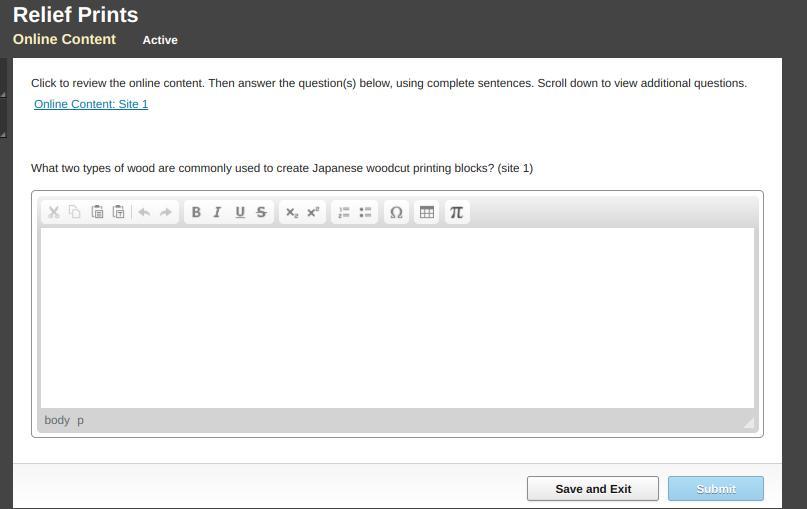Click the Redo arrow icon
Image resolution: width=807 pixels, height=509 pixels.
(x=166, y=212)
